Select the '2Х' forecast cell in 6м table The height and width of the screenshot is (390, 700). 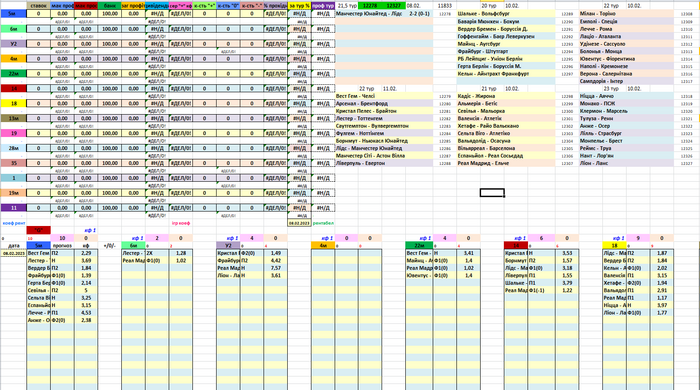157,253
